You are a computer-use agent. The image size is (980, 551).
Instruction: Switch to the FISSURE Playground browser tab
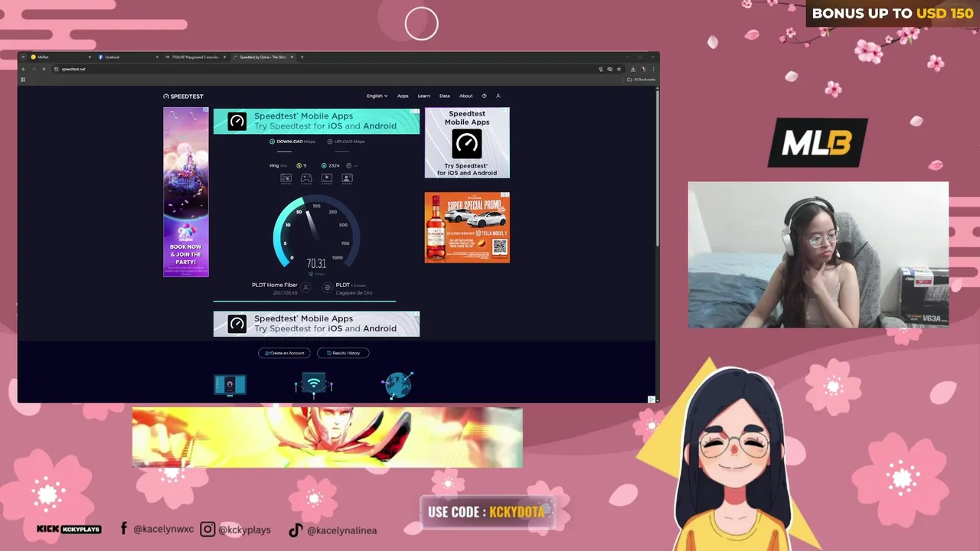196,57
